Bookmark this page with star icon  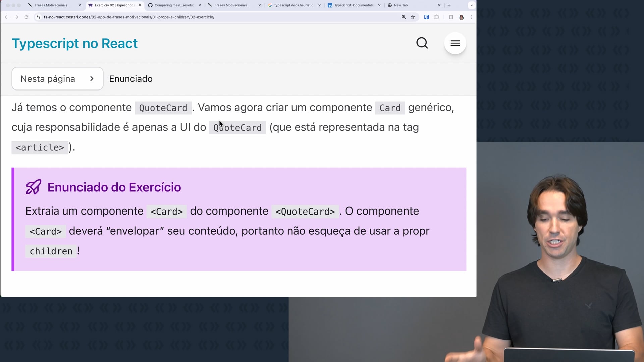(x=413, y=17)
